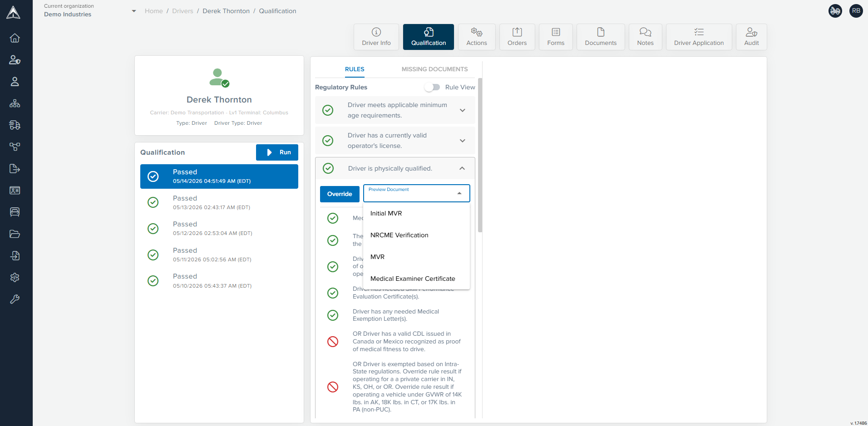Click the check icon on minimum age rule

(328, 110)
